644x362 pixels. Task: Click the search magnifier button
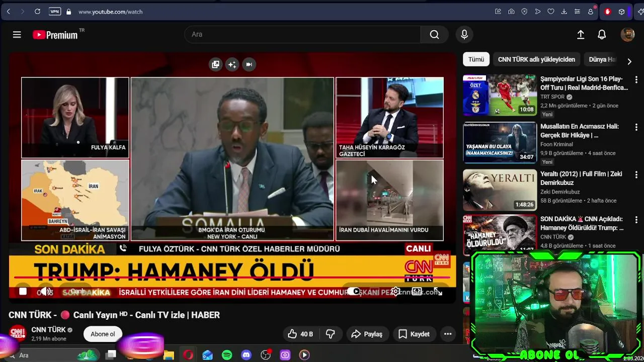click(434, 34)
